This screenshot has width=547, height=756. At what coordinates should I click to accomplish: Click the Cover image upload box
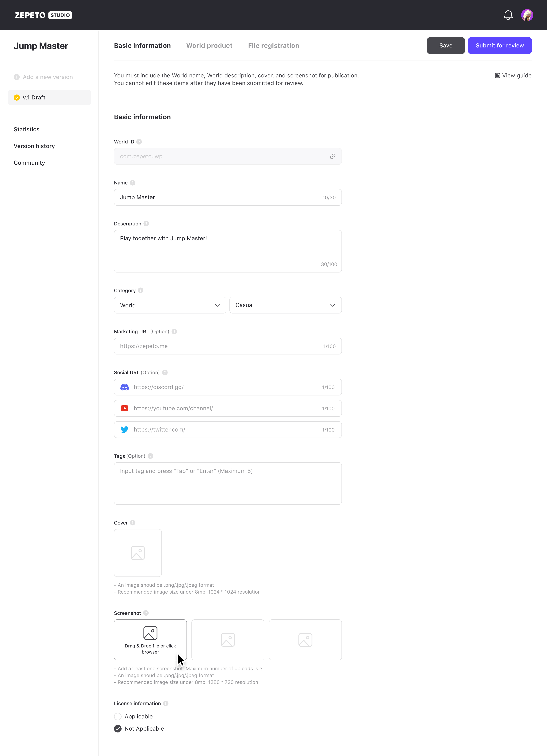(x=138, y=553)
